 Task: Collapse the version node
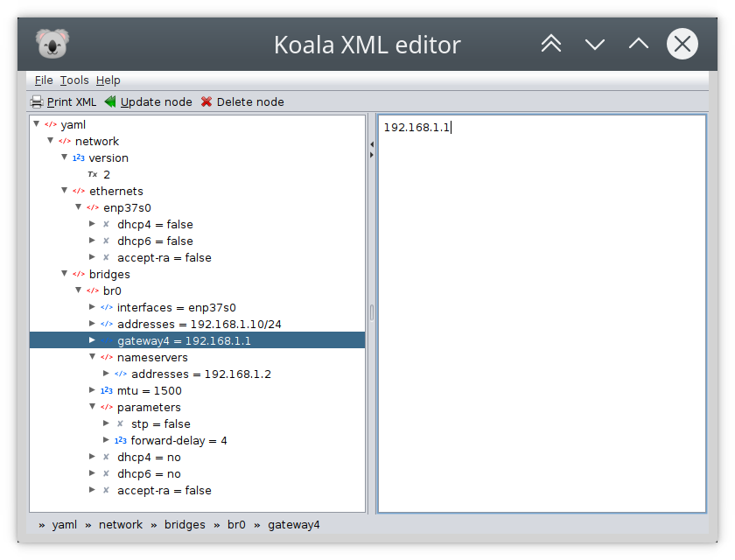tap(65, 157)
